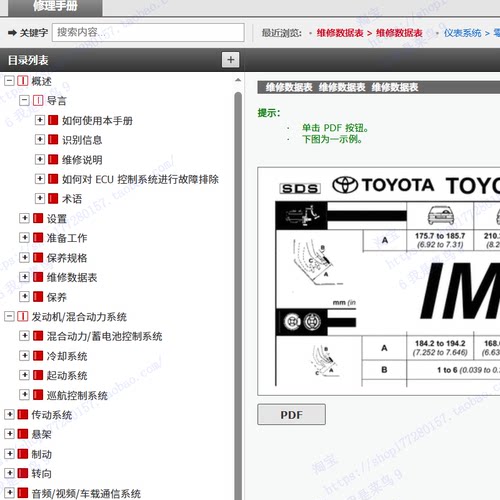
Task: Click the plus button on 目录列表 header
Action: pyautogui.click(x=231, y=60)
